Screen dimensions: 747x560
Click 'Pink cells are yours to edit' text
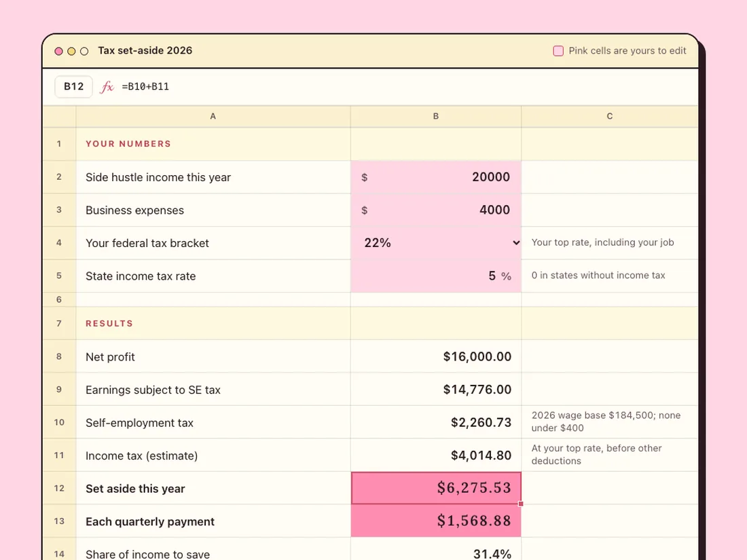click(627, 50)
